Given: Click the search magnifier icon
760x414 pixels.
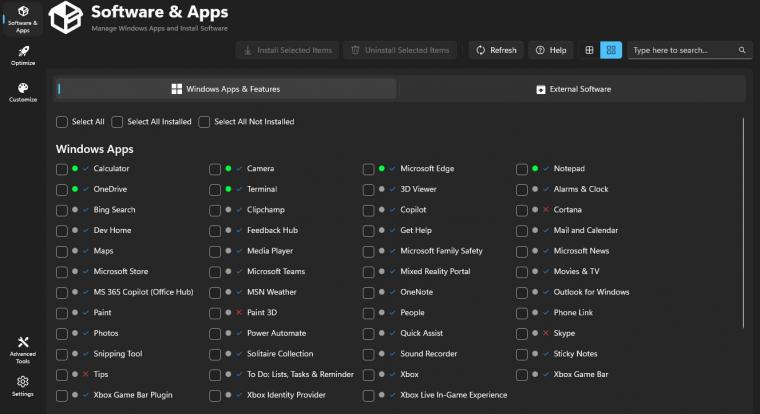Looking at the screenshot, I should pos(742,50).
